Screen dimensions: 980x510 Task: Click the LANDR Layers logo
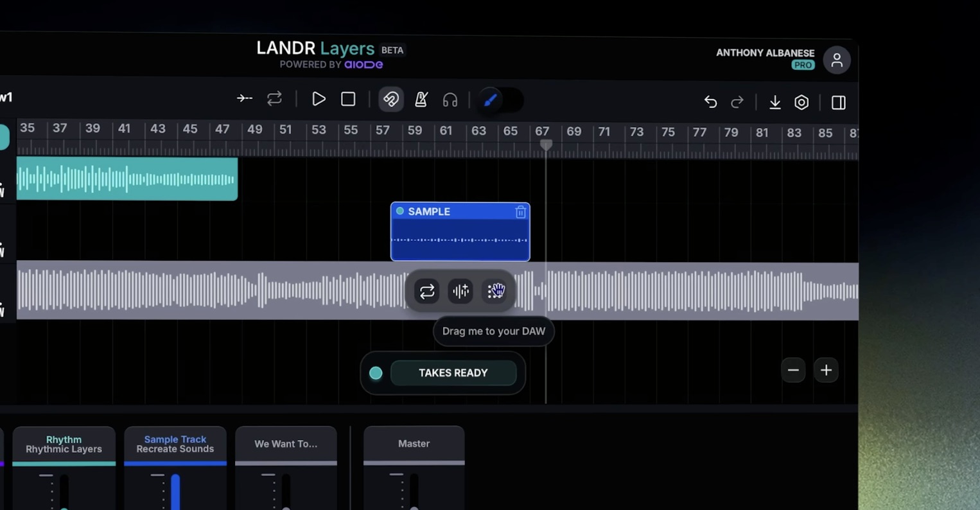tap(315, 49)
